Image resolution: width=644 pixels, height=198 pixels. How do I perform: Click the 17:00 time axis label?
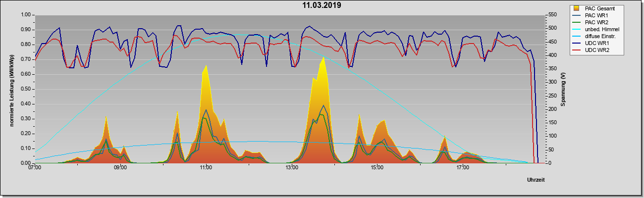click(x=463, y=168)
